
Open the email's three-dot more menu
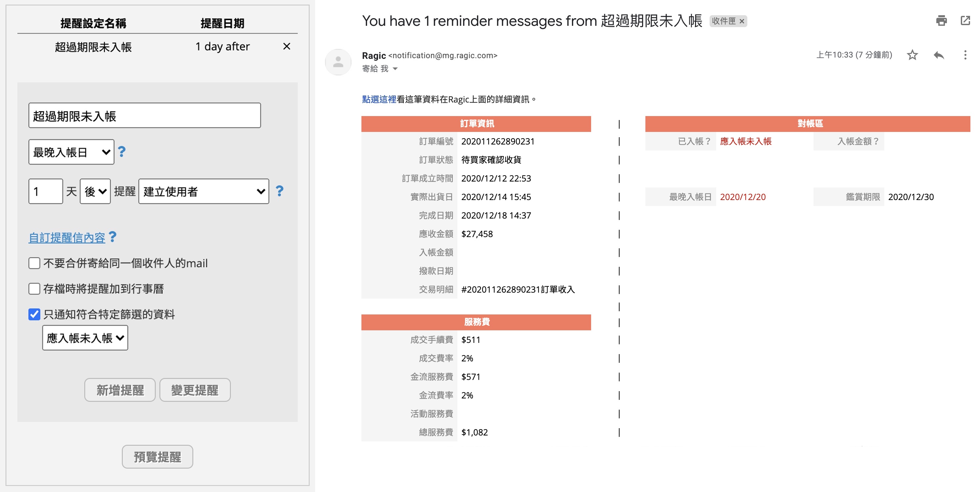point(965,55)
